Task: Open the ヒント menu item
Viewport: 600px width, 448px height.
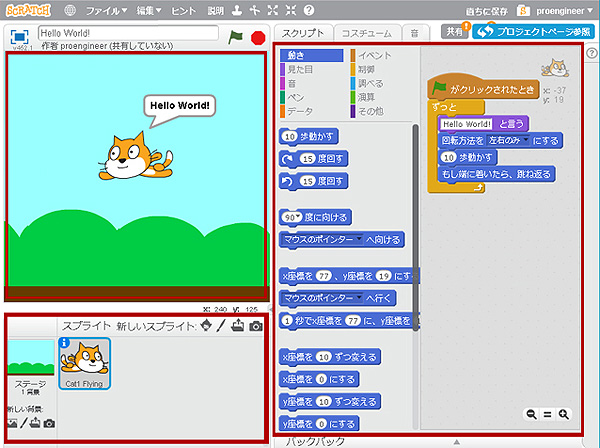Action: tap(183, 11)
